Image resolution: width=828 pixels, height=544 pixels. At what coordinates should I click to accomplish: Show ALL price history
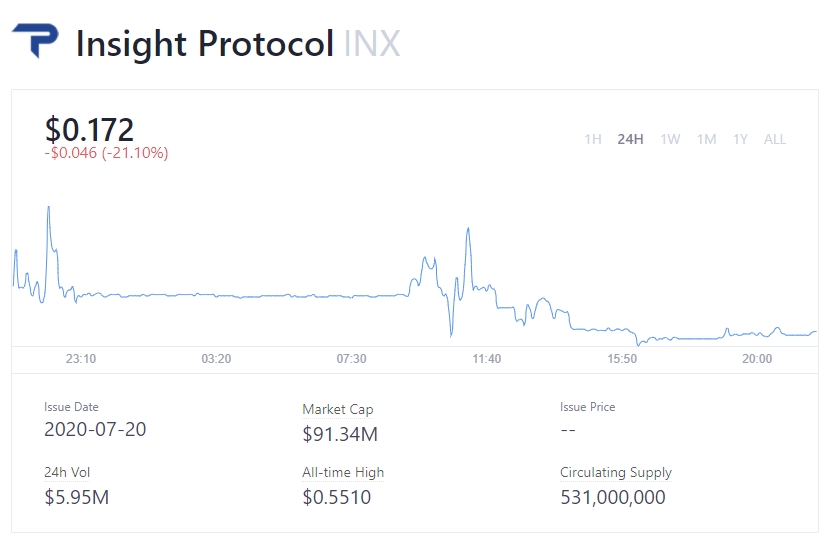pos(775,139)
